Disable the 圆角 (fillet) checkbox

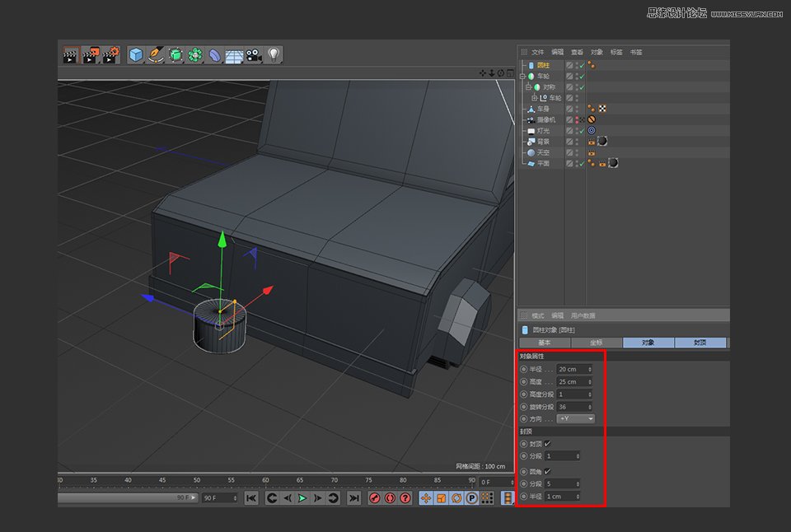[x=546, y=470]
